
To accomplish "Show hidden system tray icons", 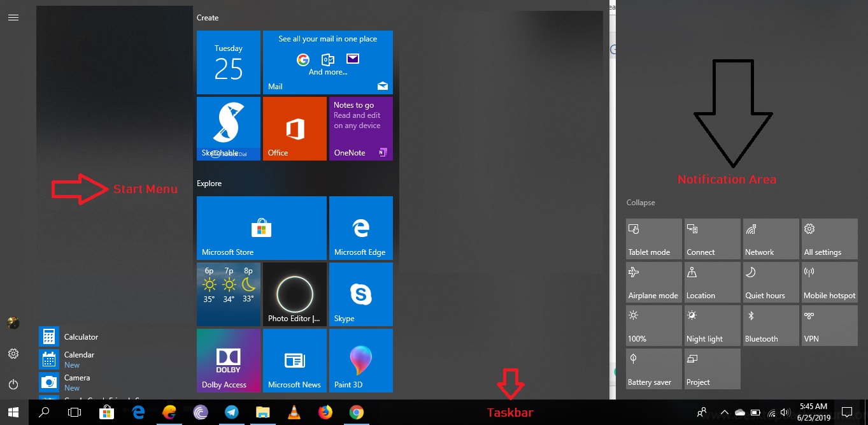I will 724,412.
